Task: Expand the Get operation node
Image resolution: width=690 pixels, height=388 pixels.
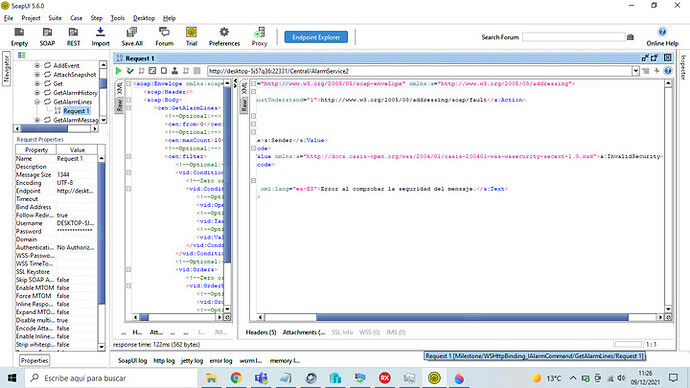Action: [x=37, y=84]
